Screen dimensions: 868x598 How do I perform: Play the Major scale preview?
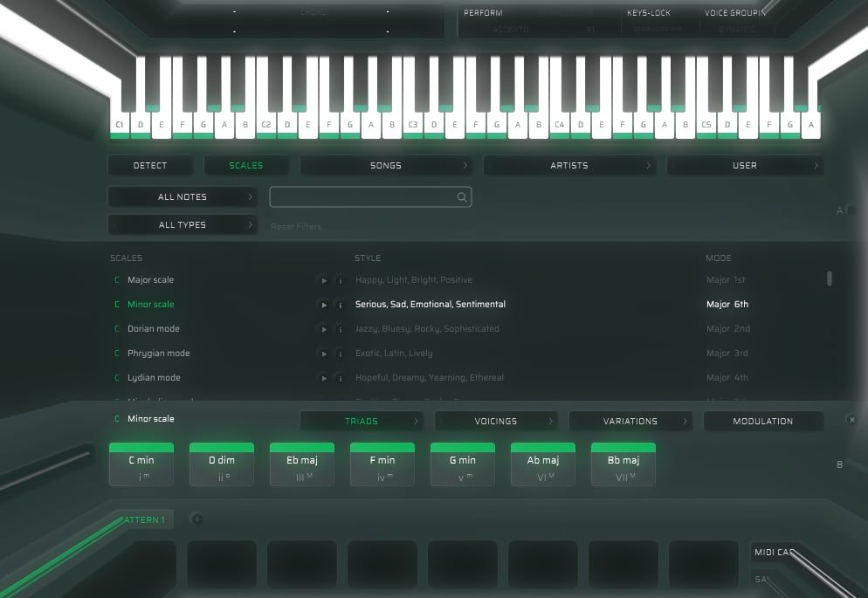(323, 279)
